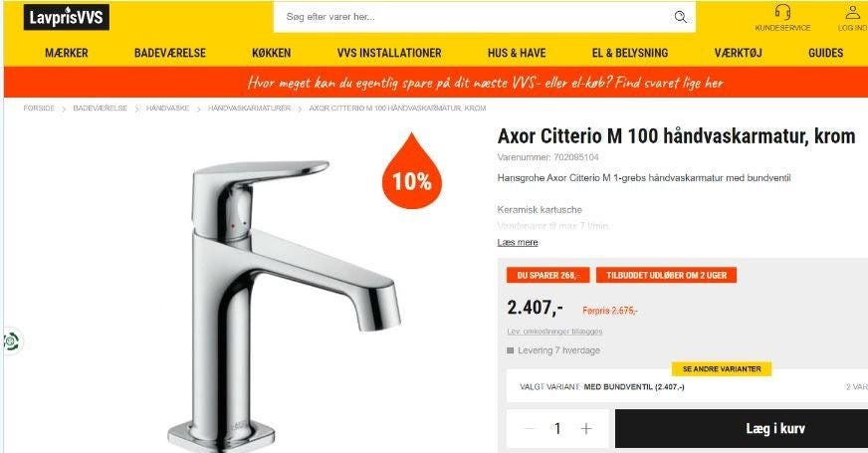The height and width of the screenshot is (453, 868).
Task: Decrease quantity with minus icon
Action: click(530, 428)
